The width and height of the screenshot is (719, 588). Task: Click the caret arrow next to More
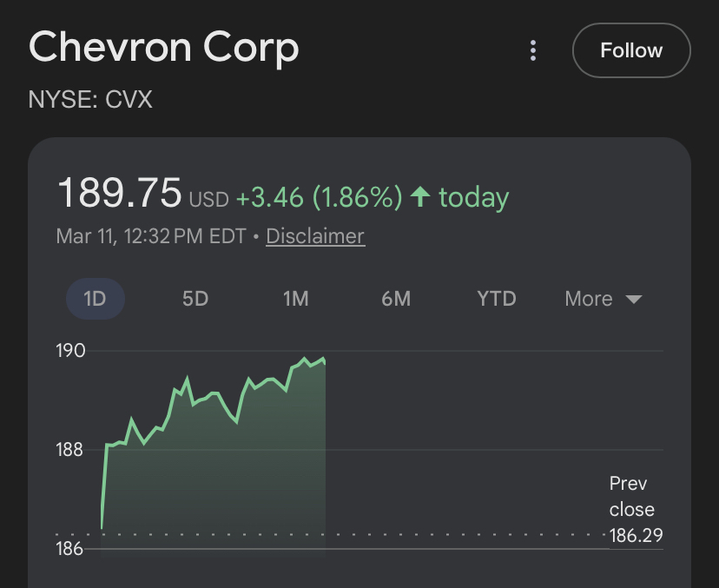(634, 300)
